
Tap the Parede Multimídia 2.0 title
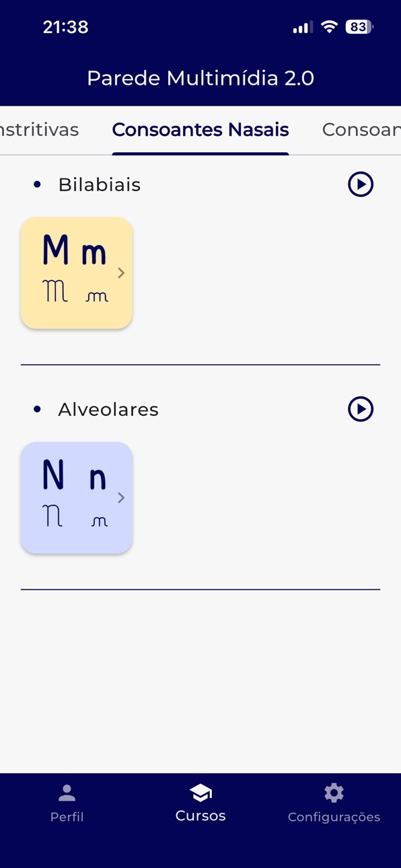coord(200,78)
